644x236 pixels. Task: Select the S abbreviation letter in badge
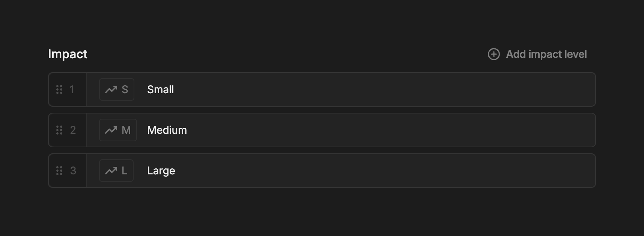[125, 89]
